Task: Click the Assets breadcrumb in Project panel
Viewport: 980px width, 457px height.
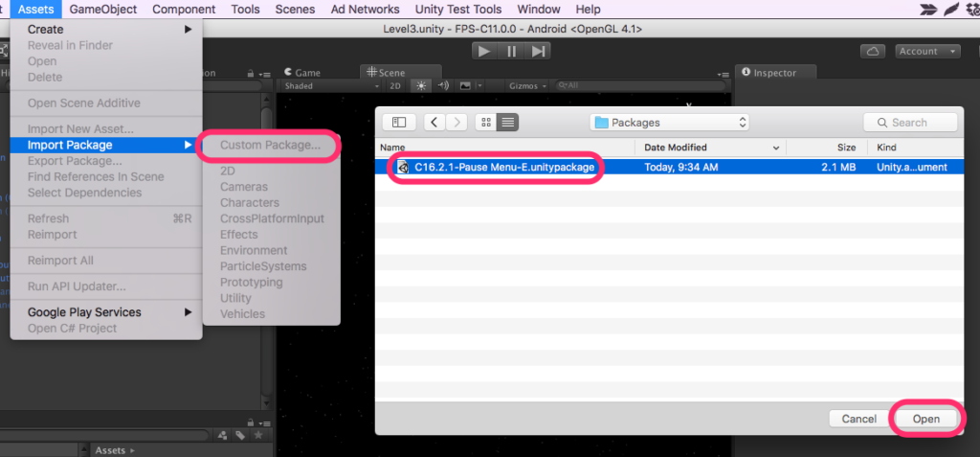Action: [111, 450]
